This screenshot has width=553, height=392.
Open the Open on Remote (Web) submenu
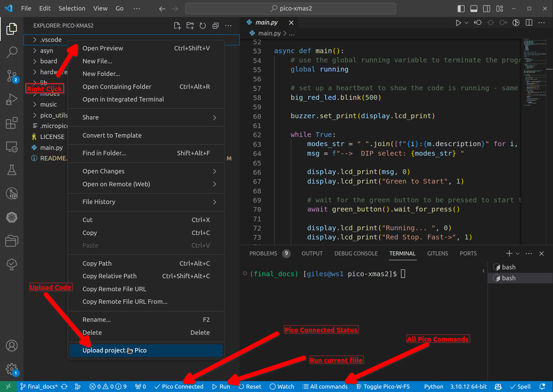[146, 184]
